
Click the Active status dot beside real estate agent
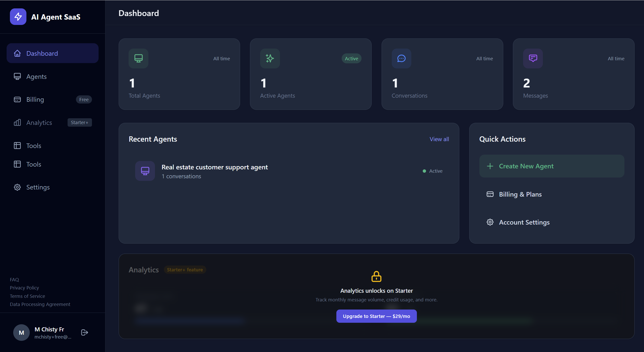coord(424,171)
